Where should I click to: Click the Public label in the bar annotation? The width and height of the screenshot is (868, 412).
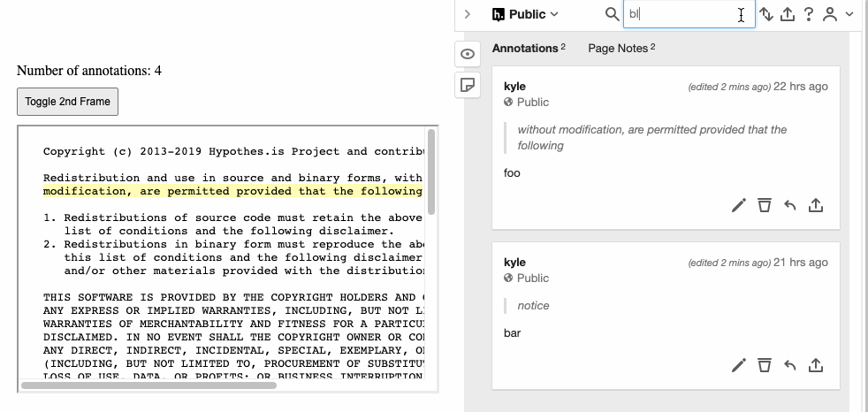532,278
